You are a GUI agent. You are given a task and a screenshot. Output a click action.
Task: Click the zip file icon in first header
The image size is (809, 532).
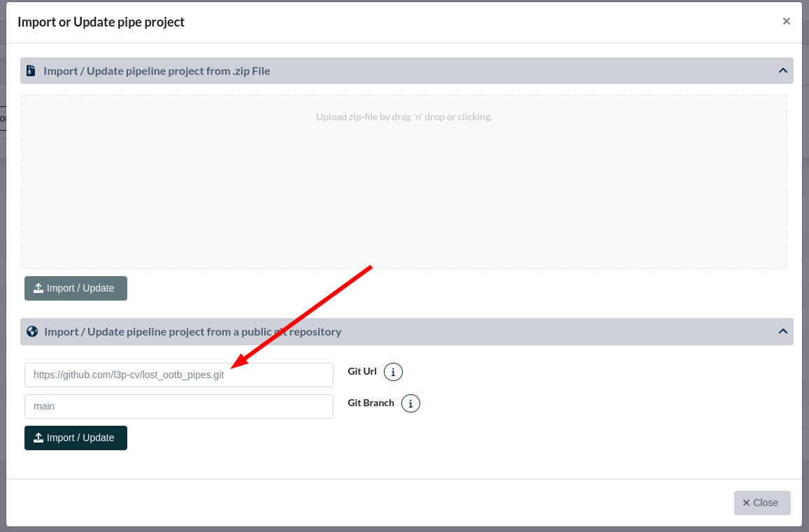(31, 71)
